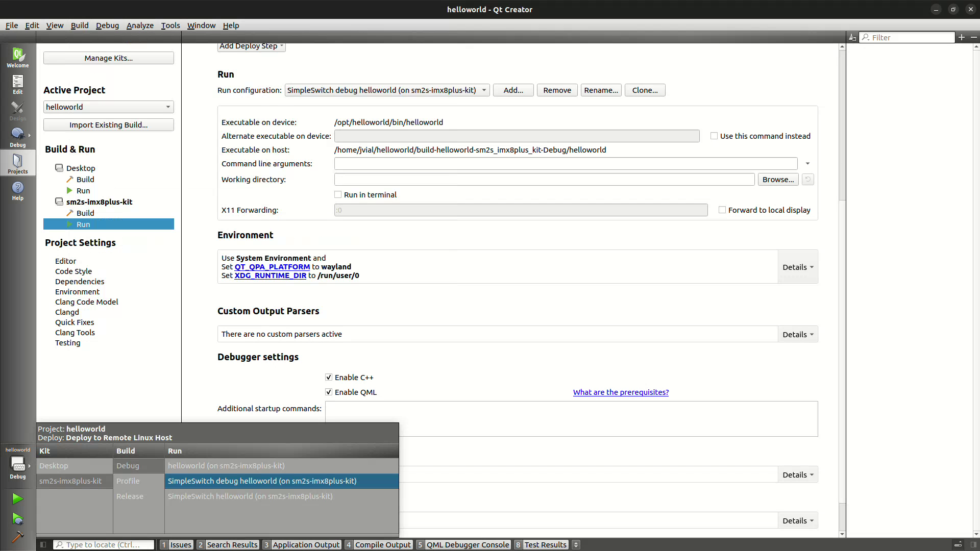Open the QT_QPA_PLATFORM variable link
Viewport: 980px width, 551px height.
pos(272,267)
